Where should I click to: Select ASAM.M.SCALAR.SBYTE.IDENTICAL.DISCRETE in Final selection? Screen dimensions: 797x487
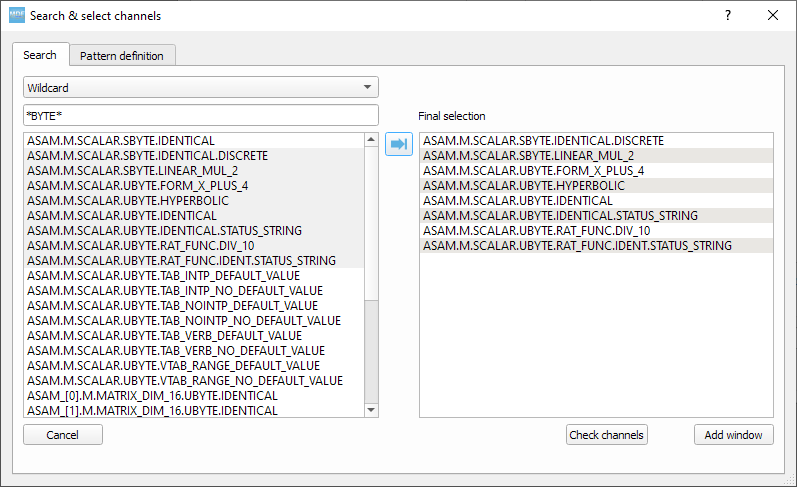pyautogui.click(x=596, y=140)
